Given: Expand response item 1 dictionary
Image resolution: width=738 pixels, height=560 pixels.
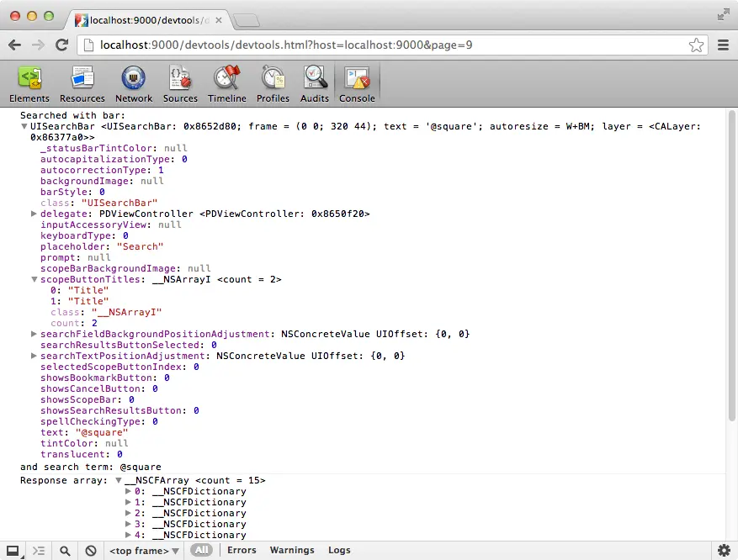Looking at the screenshot, I should 128,502.
